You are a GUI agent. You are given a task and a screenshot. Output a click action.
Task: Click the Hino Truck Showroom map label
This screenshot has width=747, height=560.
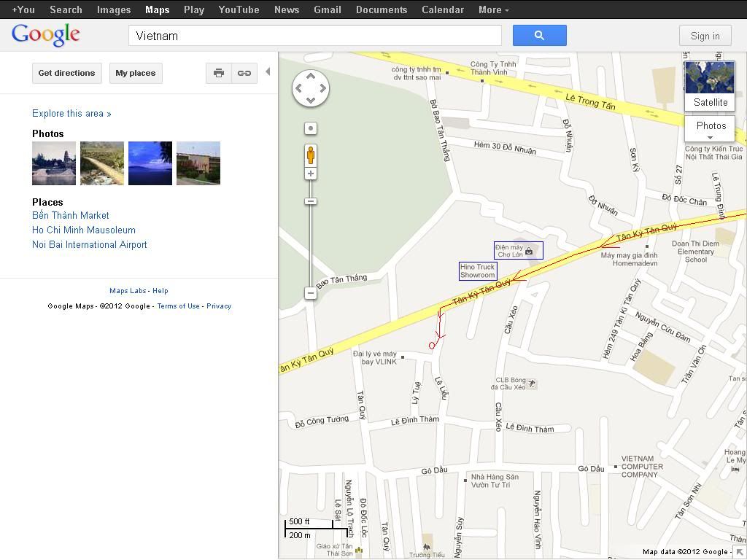pyautogui.click(x=478, y=271)
